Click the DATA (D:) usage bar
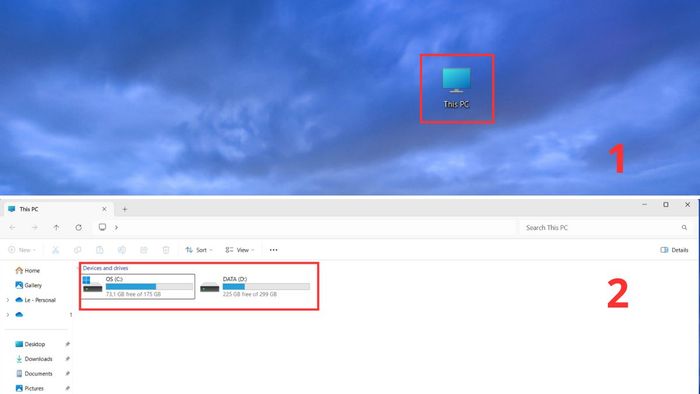The height and width of the screenshot is (394, 700). [x=266, y=286]
